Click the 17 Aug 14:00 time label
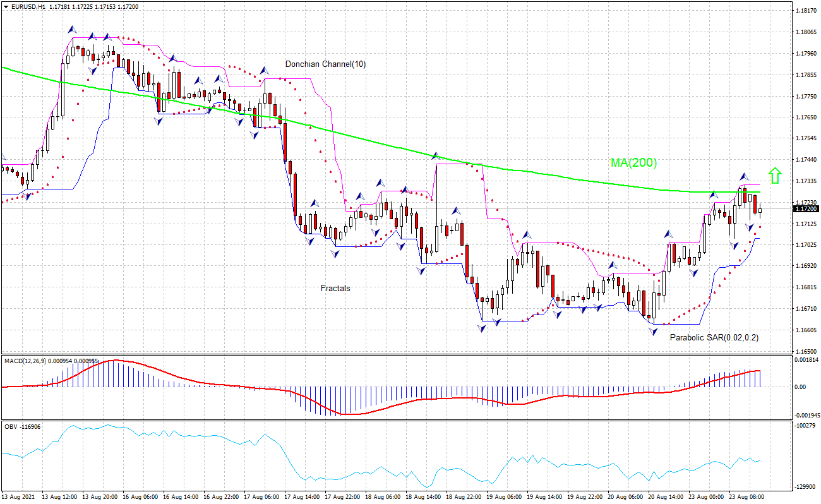821x504 pixels. pos(303,497)
